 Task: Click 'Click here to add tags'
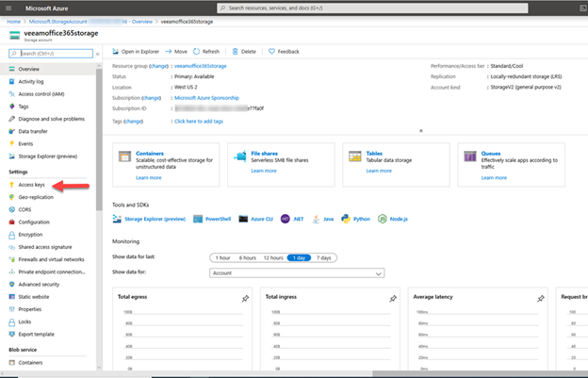199,121
